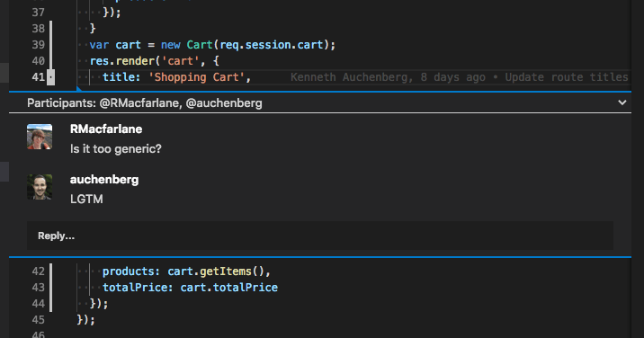Click line number 39 in the gutter
The width and height of the screenshot is (644, 338).
point(38,45)
